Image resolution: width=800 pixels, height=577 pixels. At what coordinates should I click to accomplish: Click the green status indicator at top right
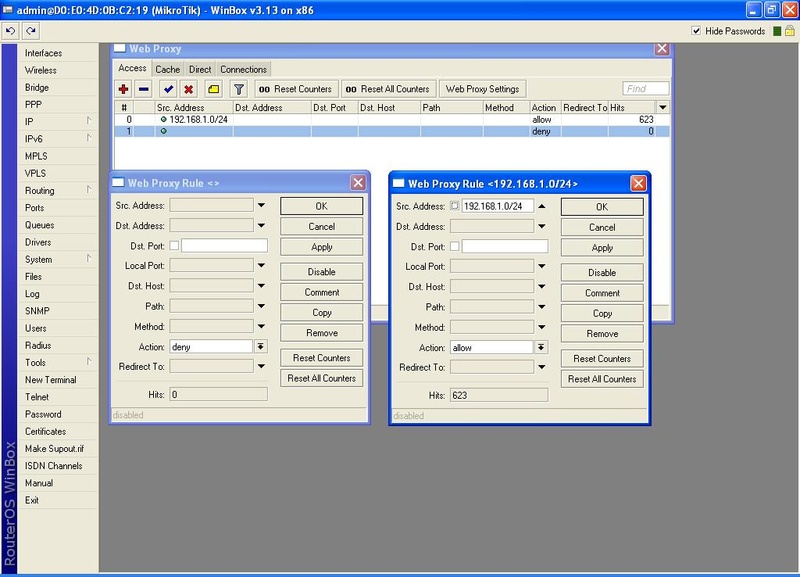pos(777,31)
